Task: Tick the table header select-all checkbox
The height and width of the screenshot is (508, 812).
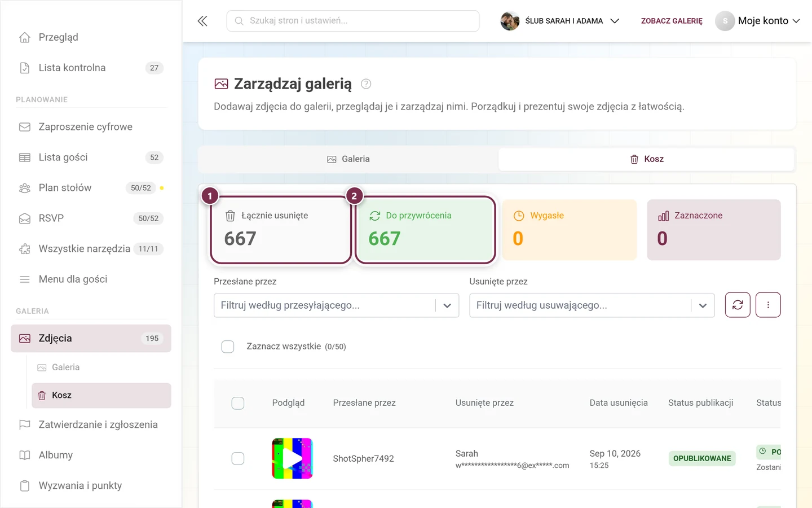Action: click(x=238, y=403)
